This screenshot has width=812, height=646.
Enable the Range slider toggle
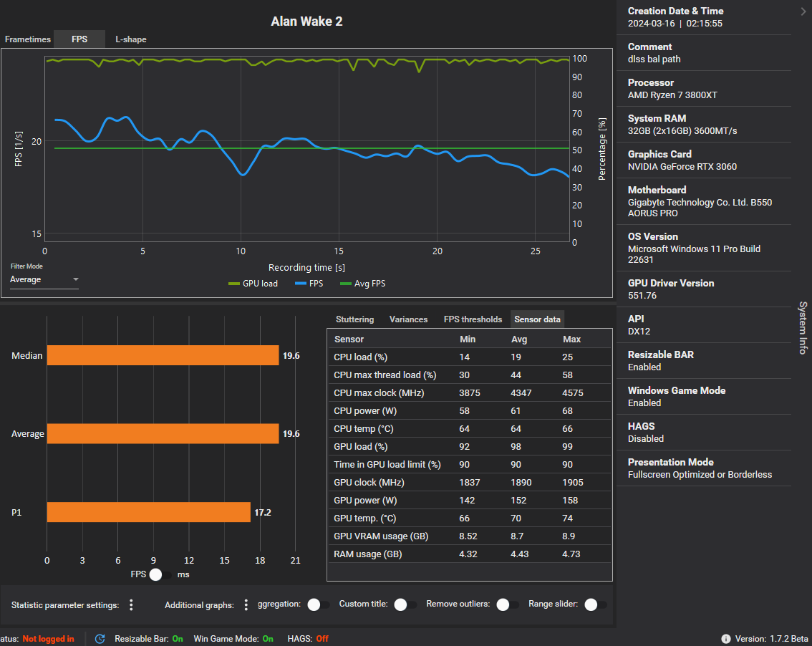coord(596,604)
